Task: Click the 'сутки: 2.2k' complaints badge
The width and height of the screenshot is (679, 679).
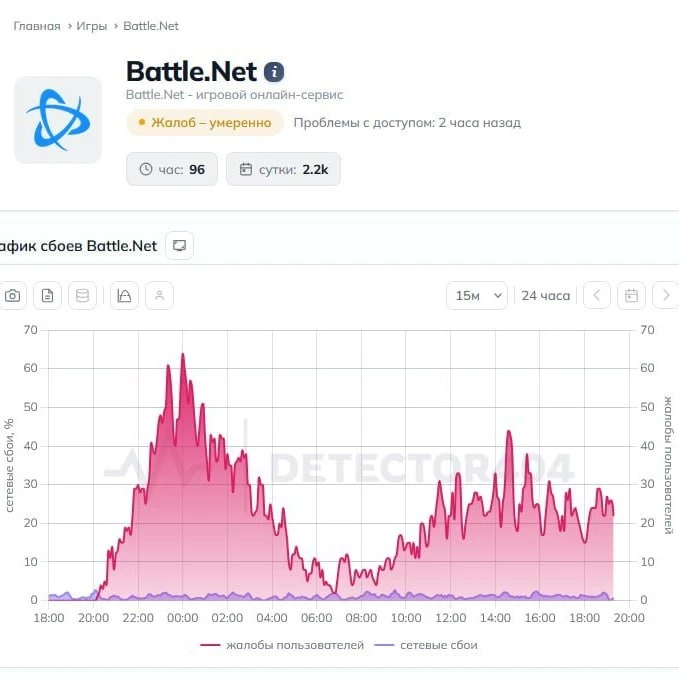Action: click(283, 169)
